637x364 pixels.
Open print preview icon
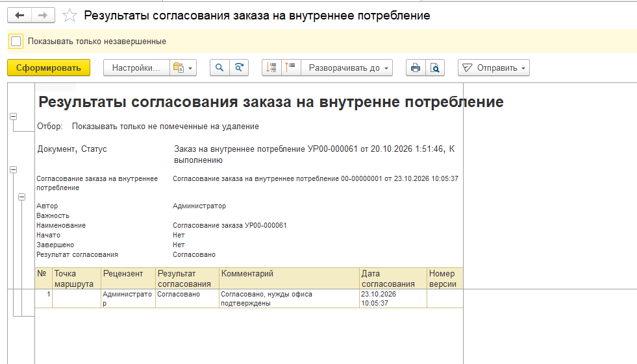(434, 67)
